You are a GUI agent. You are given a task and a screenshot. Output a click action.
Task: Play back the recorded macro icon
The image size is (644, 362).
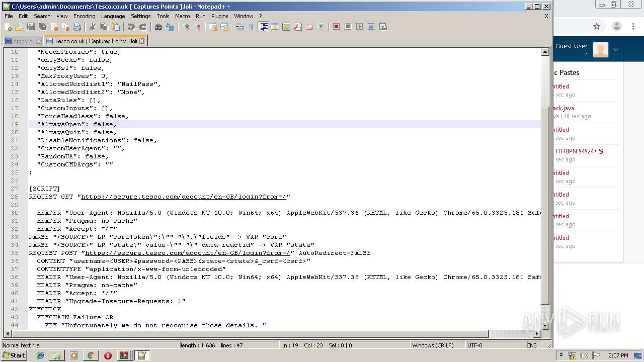(x=359, y=27)
